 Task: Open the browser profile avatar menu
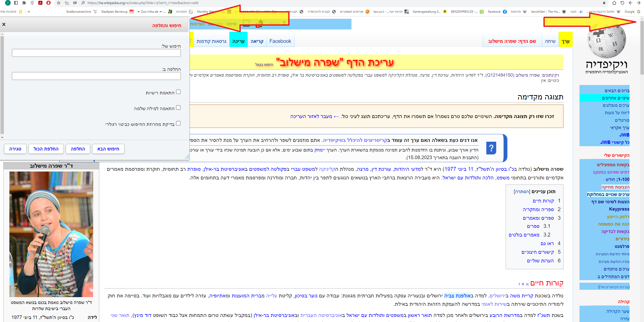pos(8,3)
